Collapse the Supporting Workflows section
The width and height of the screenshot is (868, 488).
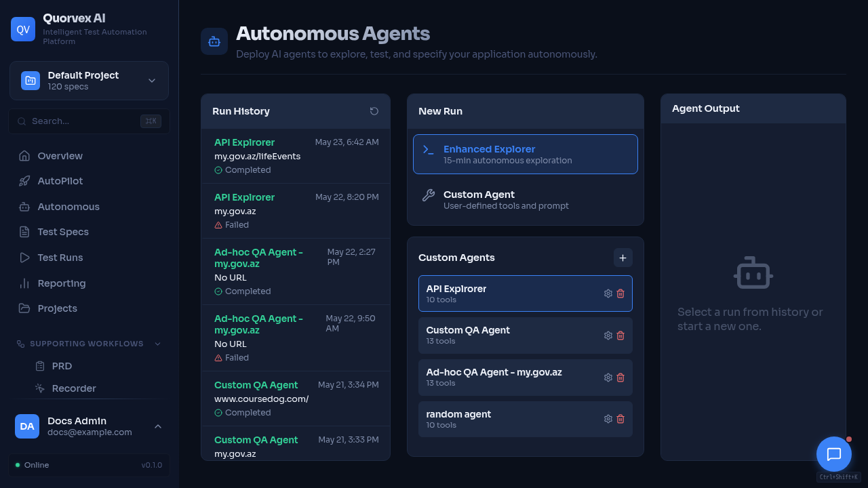click(89, 344)
